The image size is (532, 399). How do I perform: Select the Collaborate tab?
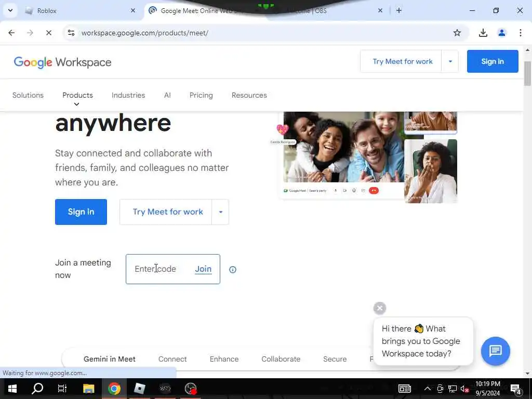click(281, 359)
